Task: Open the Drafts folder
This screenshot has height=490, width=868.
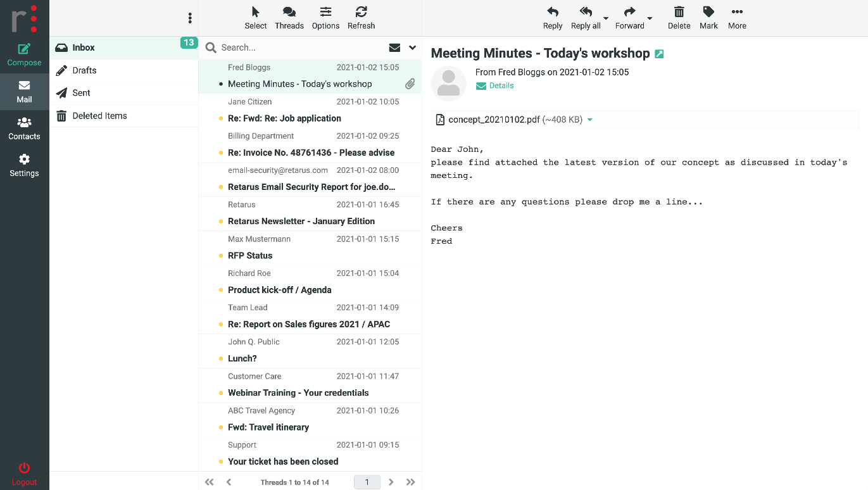Action: (x=84, y=70)
